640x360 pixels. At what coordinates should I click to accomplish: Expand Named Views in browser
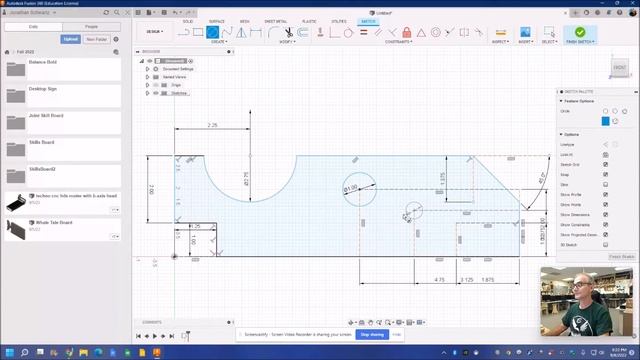147,77
